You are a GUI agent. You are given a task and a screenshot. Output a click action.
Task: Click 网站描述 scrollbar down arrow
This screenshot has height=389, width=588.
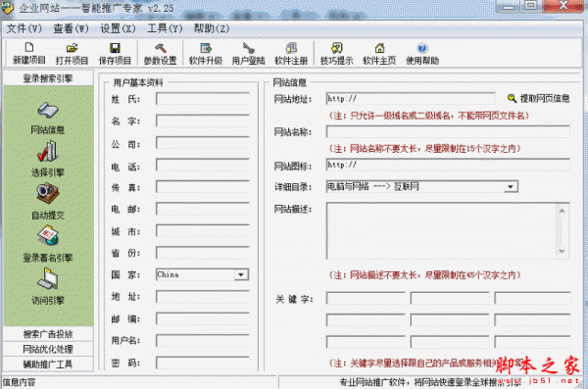coord(562,252)
